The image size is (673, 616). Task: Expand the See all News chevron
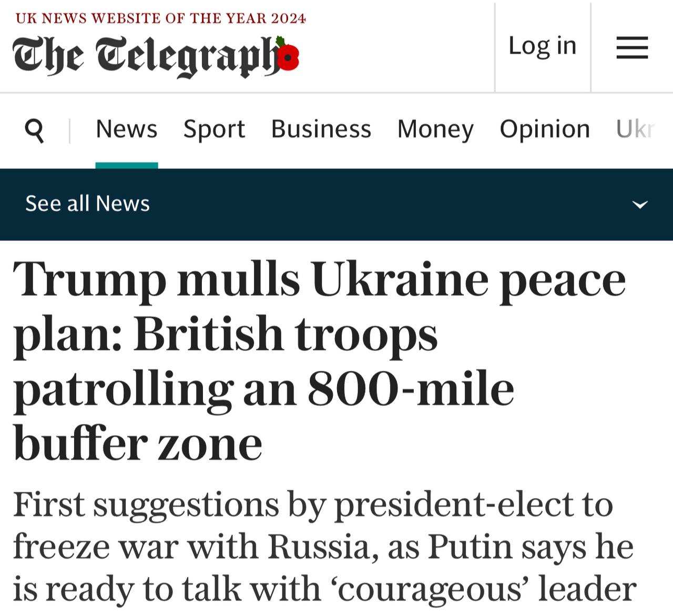coord(639,204)
